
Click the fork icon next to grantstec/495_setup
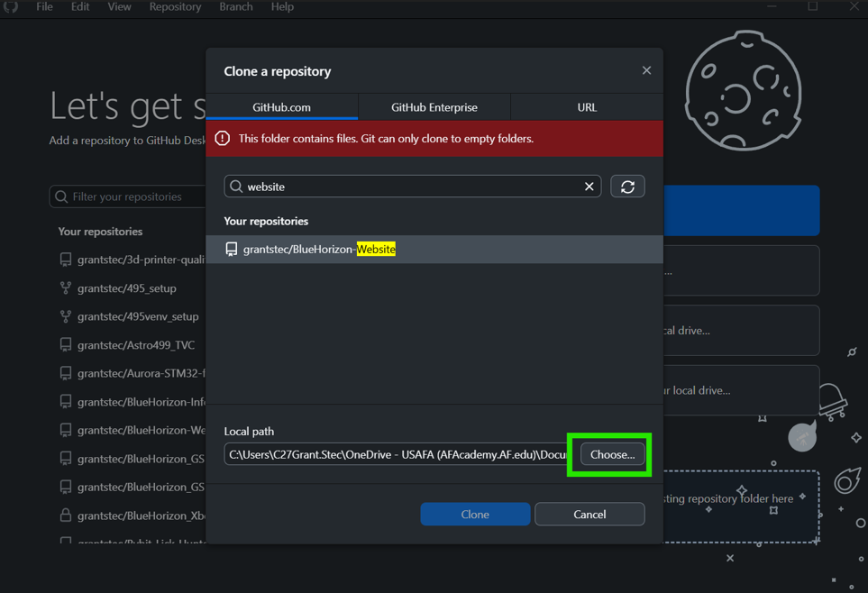tap(66, 287)
